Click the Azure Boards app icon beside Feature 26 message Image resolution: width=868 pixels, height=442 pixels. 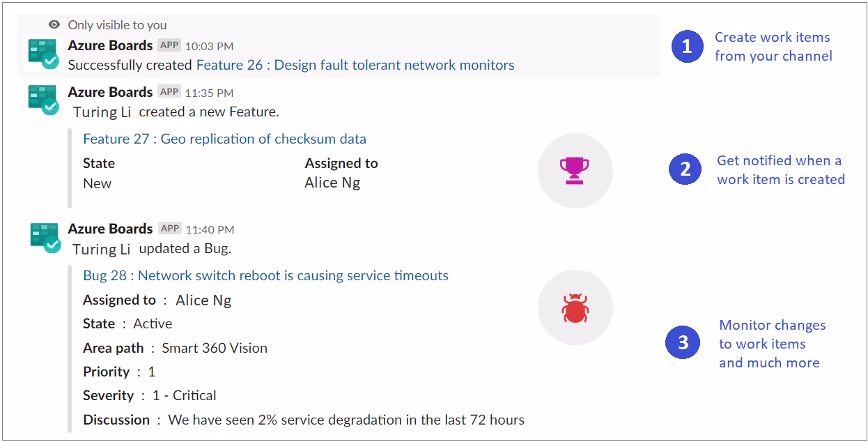coord(45,52)
